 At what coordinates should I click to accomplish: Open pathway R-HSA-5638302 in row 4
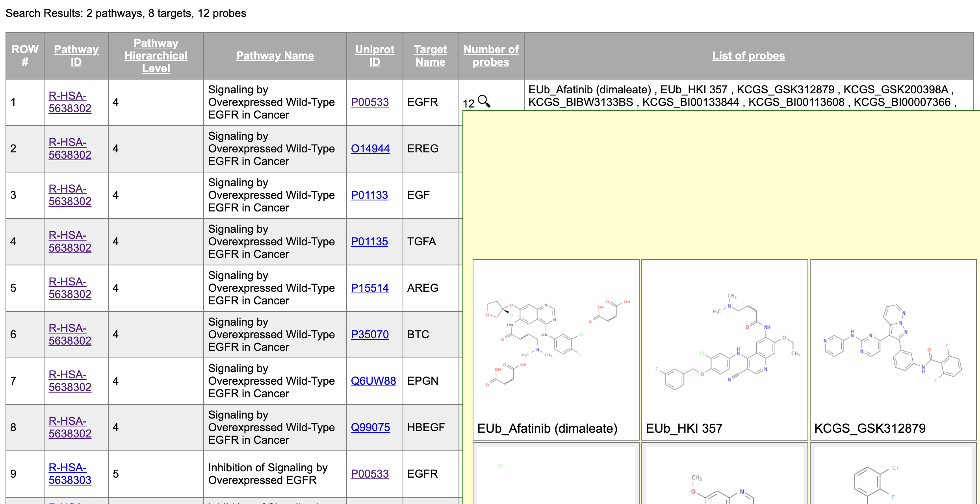70,241
